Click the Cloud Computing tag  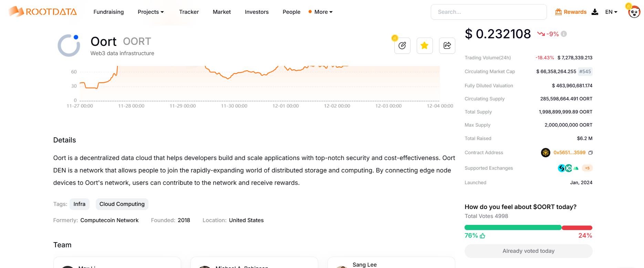[x=122, y=204]
